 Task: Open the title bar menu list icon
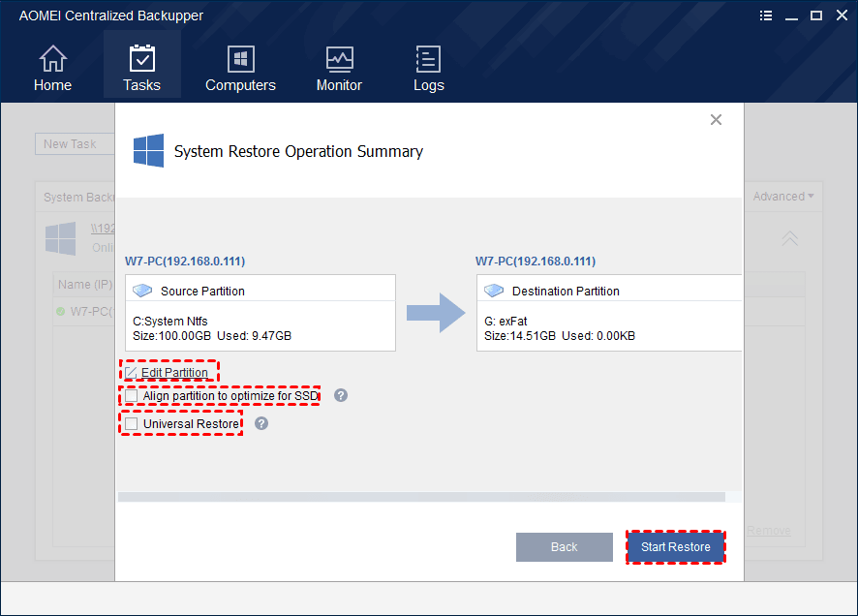tap(766, 15)
